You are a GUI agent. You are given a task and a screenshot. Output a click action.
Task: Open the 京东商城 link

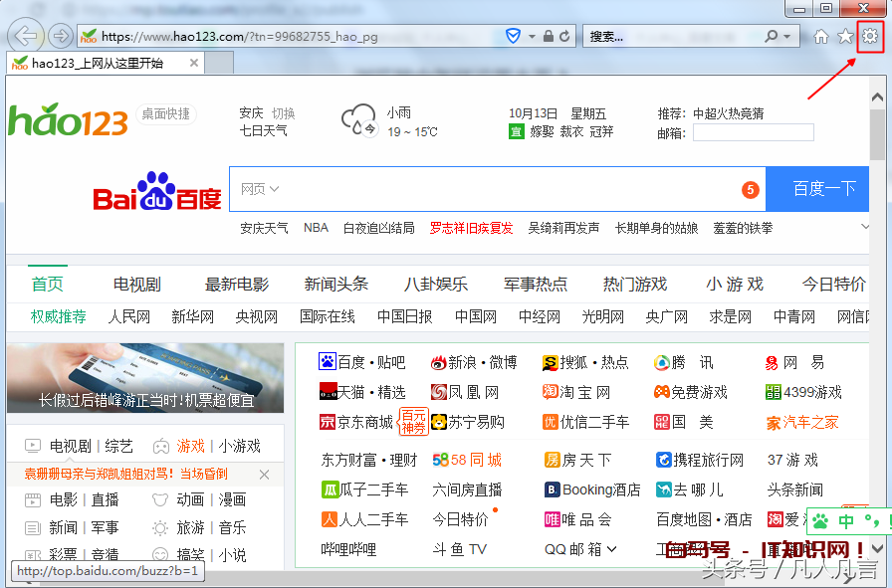point(356,422)
